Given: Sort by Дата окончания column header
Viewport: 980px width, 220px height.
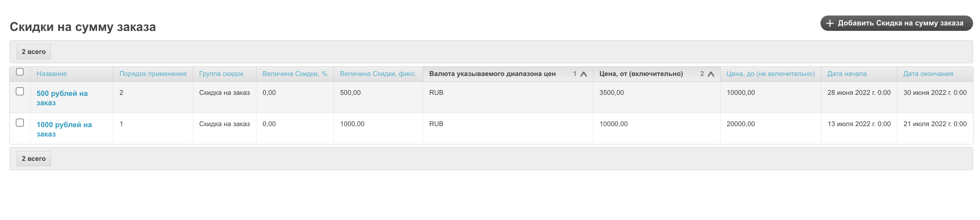Looking at the screenshot, I should (927, 74).
